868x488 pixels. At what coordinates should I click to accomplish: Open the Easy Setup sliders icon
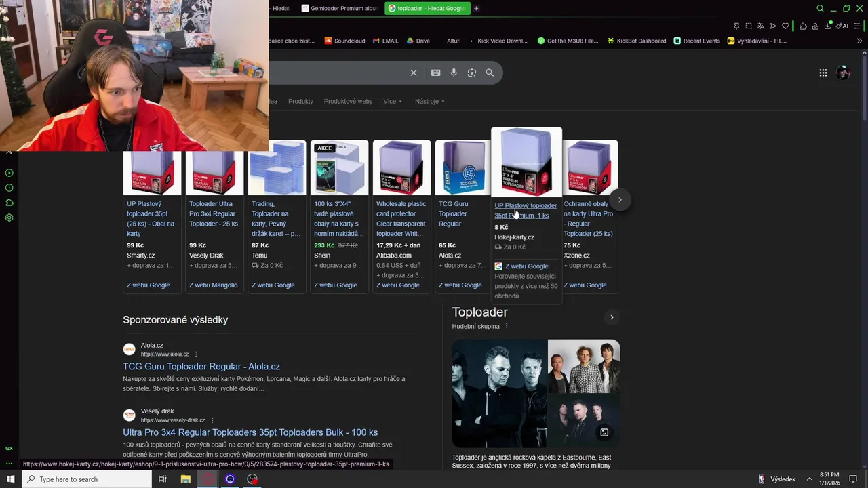(x=859, y=26)
